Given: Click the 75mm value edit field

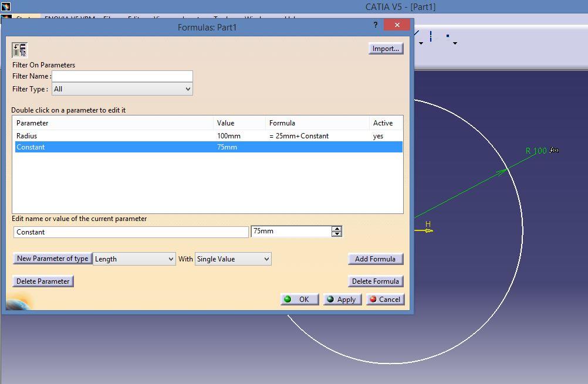Looking at the screenshot, I should [x=292, y=232].
